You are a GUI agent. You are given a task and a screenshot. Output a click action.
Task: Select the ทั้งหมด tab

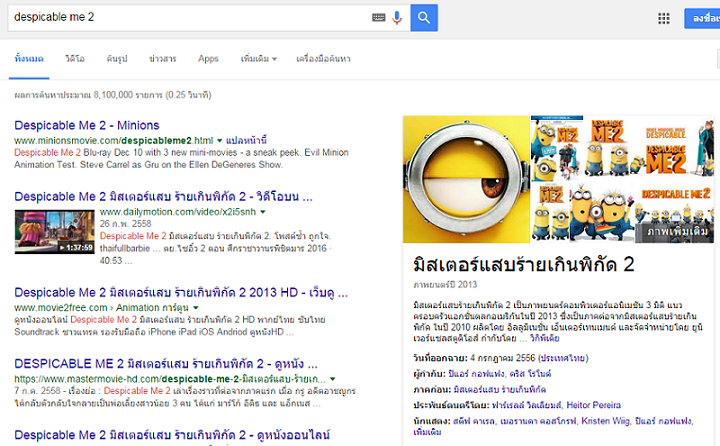click(29, 59)
